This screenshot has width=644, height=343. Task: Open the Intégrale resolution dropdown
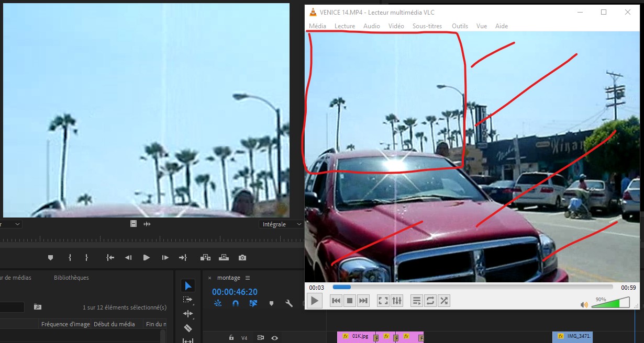tap(282, 224)
